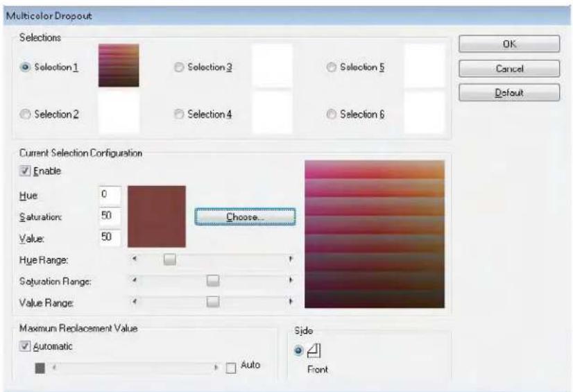This screenshot has height=392, width=573.
Task: Click the empty Selection 3 thumbnail
Action: click(x=272, y=65)
